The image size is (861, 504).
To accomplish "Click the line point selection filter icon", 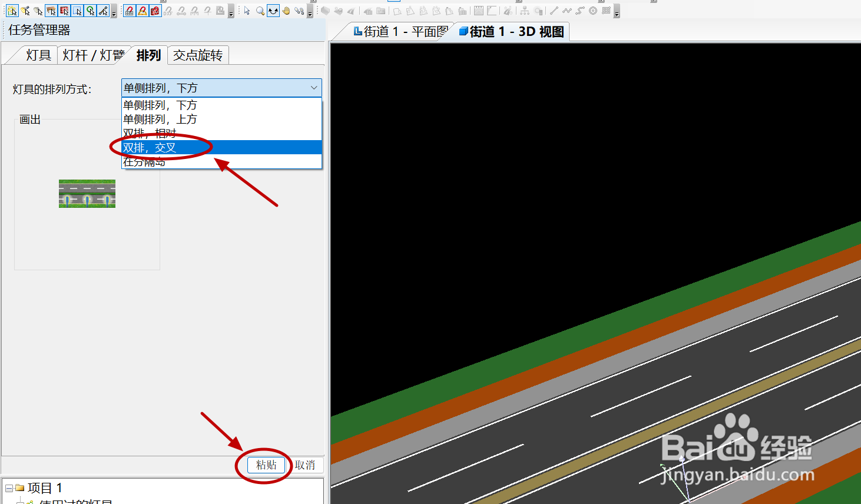I will (103, 11).
